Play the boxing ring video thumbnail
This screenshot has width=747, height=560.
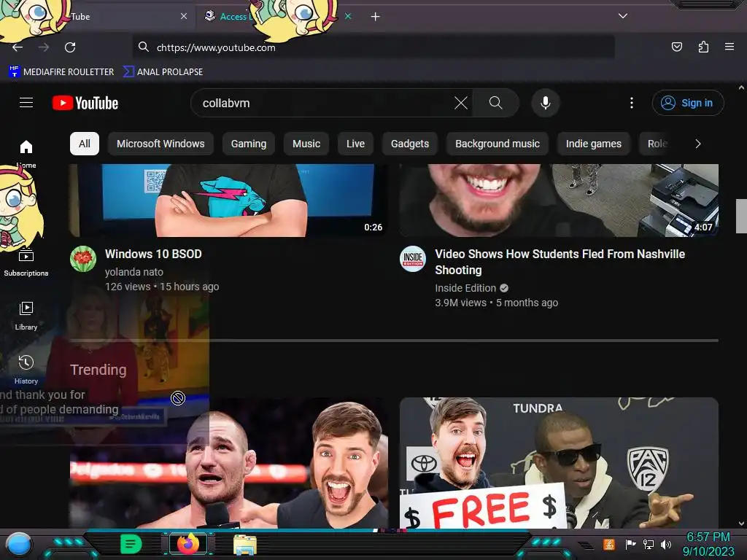coord(228,463)
